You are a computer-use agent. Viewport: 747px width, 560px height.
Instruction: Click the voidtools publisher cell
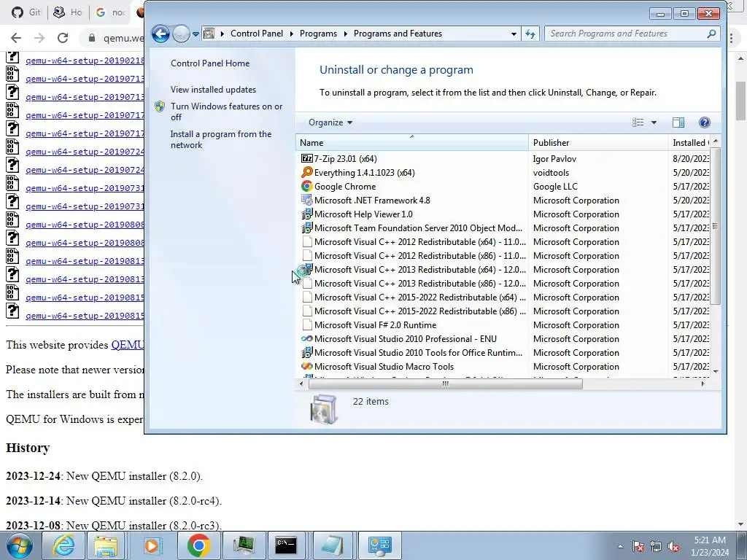click(x=551, y=172)
